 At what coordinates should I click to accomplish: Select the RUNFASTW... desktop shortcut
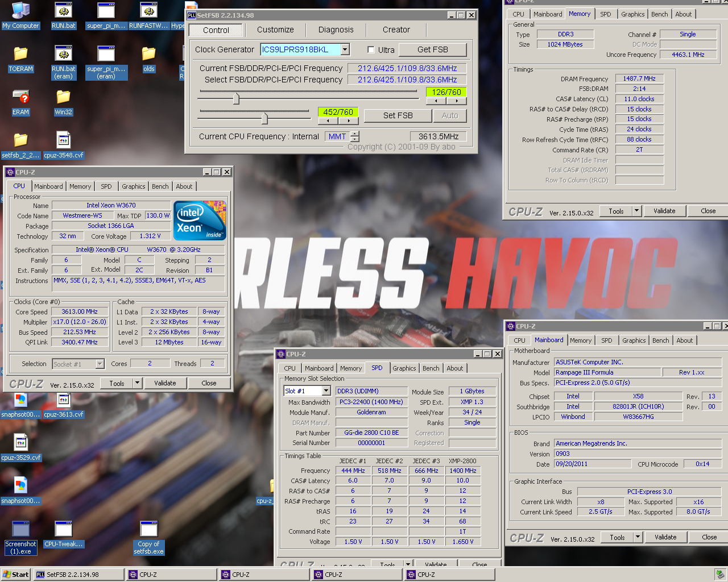tap(148, 15)
